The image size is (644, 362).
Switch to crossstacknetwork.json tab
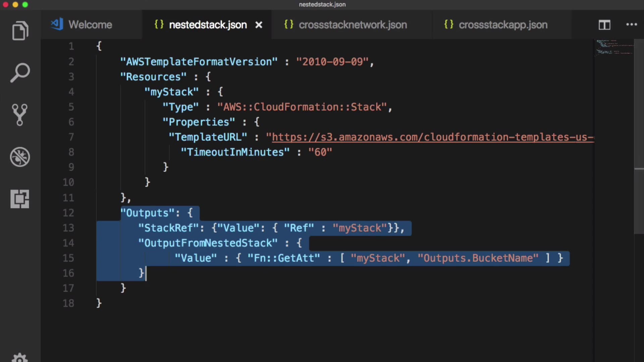pos(352,25)
